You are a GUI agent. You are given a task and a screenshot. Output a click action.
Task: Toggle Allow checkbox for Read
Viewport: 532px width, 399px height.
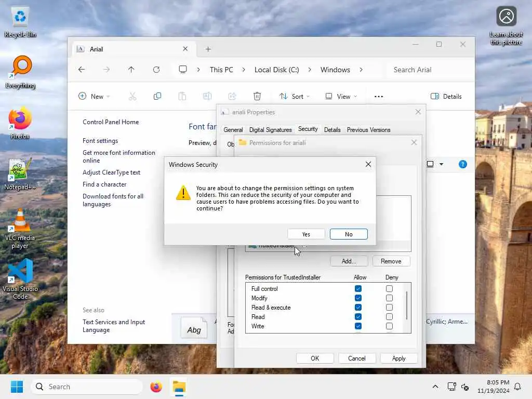coord(358,316)
